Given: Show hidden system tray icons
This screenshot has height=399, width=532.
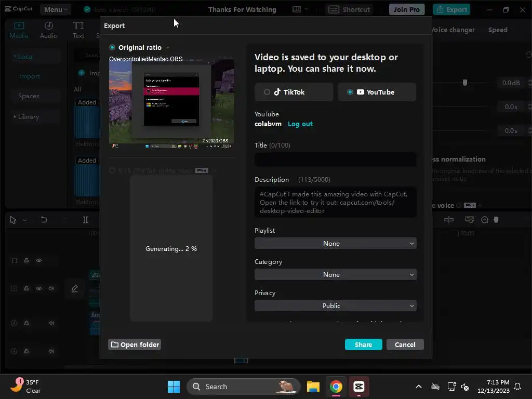Looking at the screenshot, I should point(419,387).
